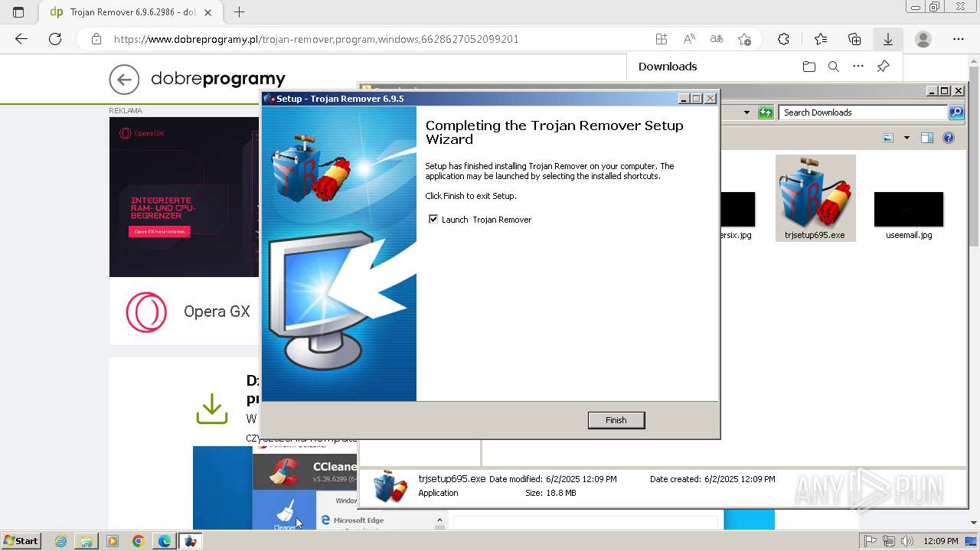
Task: Click the Opera GX ad banner
Action: coord(185,197)
